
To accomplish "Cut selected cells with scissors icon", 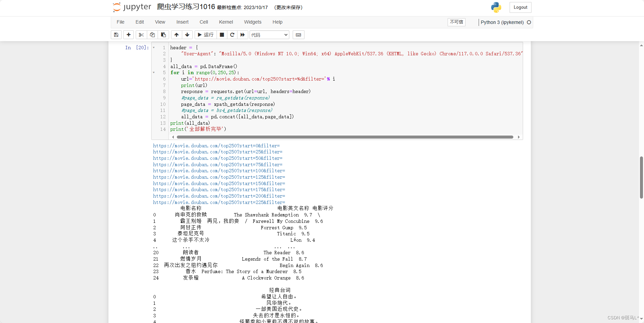I will tap(141, 35).
